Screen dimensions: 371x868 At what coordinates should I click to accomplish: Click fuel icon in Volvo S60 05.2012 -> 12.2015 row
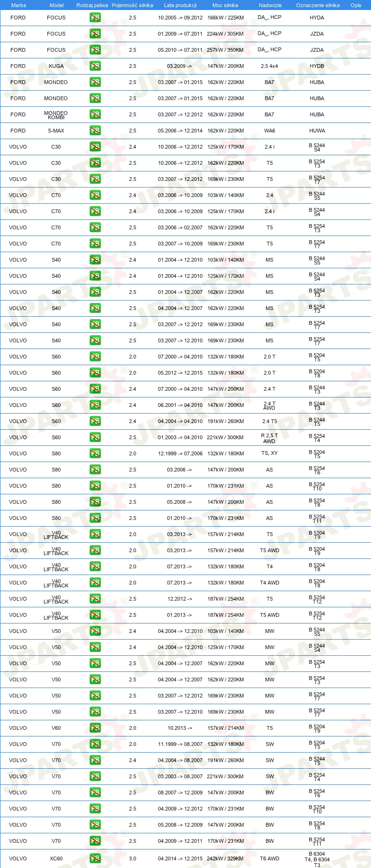pyautogui.click(x=95, y=373)
